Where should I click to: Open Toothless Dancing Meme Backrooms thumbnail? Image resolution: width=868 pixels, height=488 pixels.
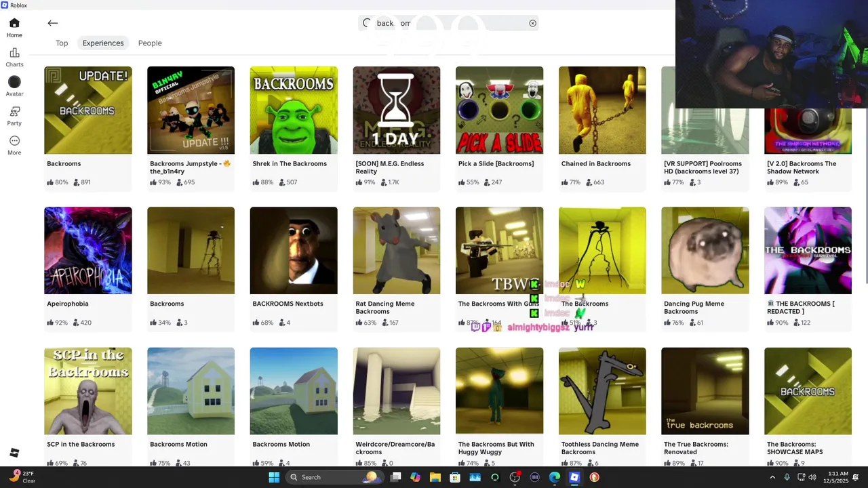click(602, 391)
